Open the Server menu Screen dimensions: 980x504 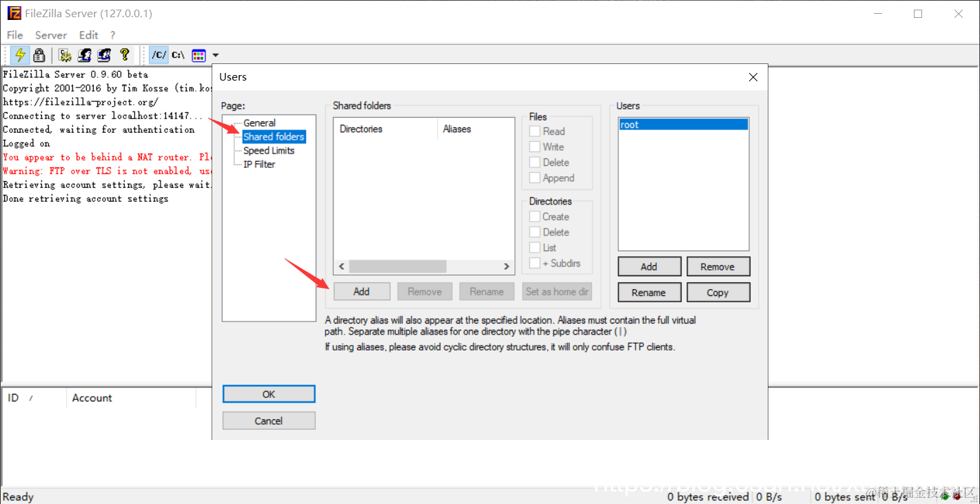click(51, 35)
